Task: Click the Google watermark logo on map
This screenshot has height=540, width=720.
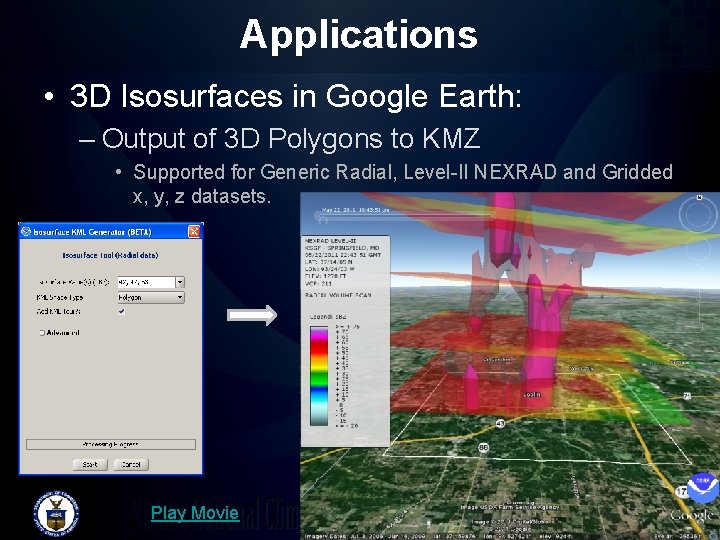Action: click(693, 516)
